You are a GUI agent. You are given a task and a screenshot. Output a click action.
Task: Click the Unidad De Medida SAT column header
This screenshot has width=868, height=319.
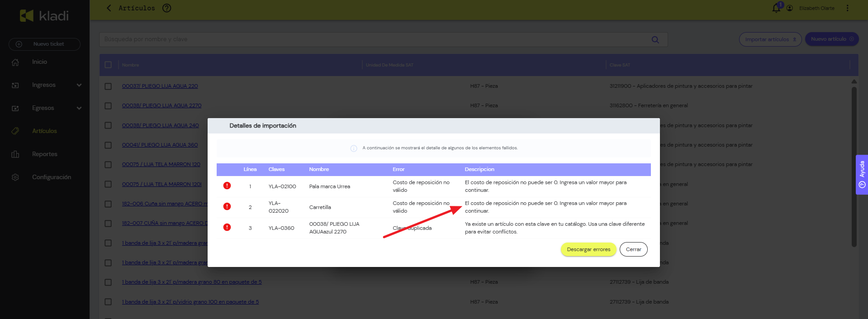389,65
